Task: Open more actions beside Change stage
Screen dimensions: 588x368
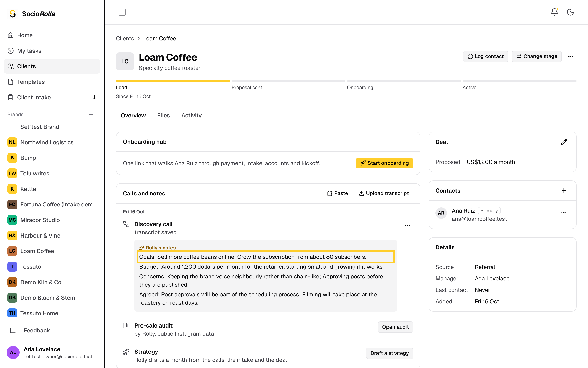Action: tap(571, 56)
